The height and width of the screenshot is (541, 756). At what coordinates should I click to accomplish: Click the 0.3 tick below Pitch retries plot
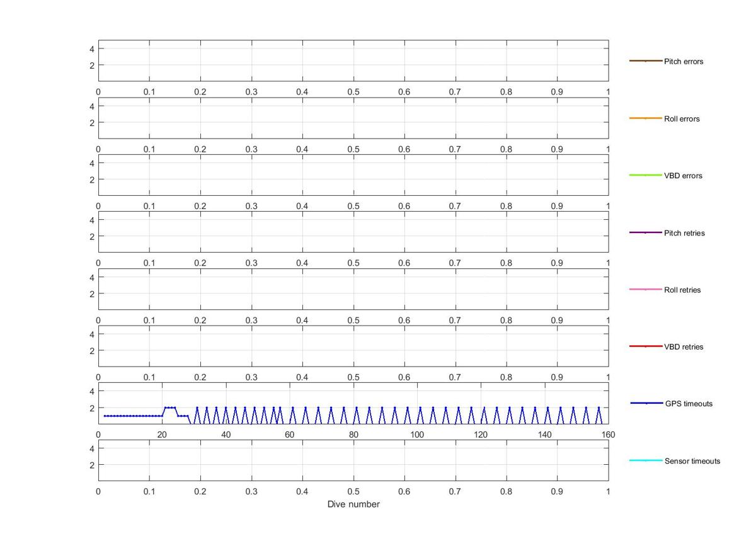pyautogui.click(x=251, y=263)
